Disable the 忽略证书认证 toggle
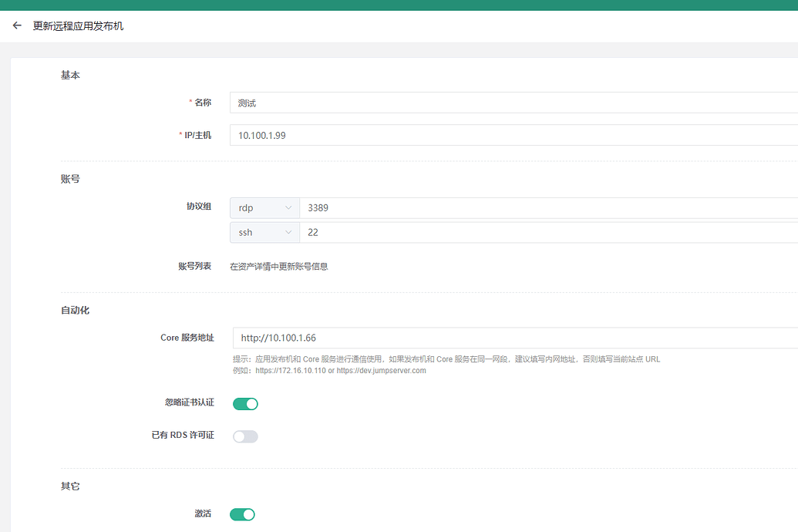Screen dimensions: 798x532 [x=245, y=403]
